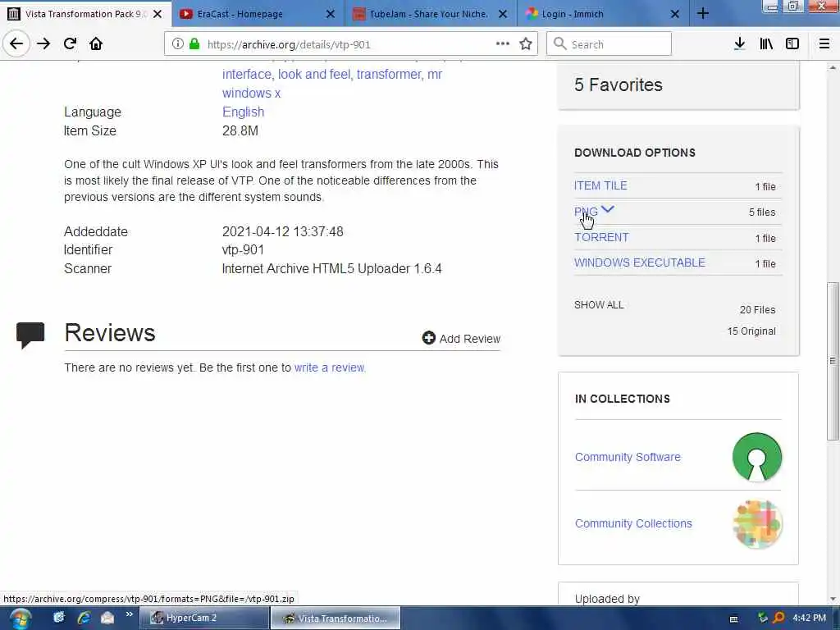The image size is (840, 630).
Task: Reload the current page
Action: pos(70,44)
